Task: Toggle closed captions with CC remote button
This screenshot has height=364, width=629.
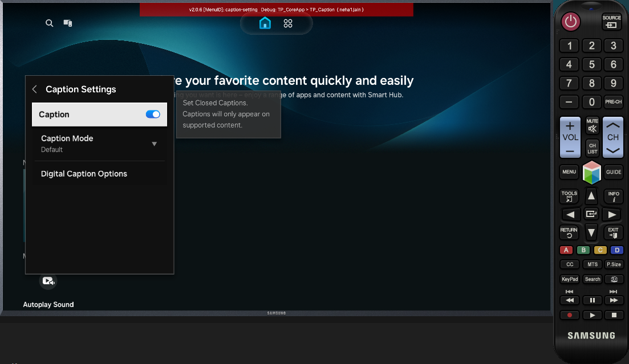Action: tap(569, 264)
